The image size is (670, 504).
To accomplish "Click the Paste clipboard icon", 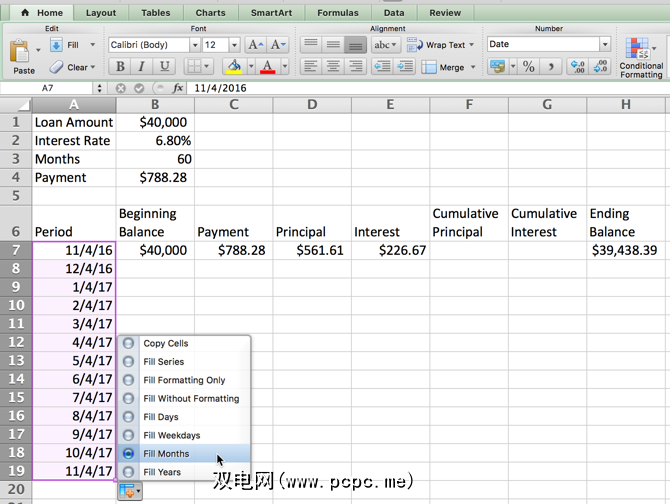I will (x=23, y=50).
